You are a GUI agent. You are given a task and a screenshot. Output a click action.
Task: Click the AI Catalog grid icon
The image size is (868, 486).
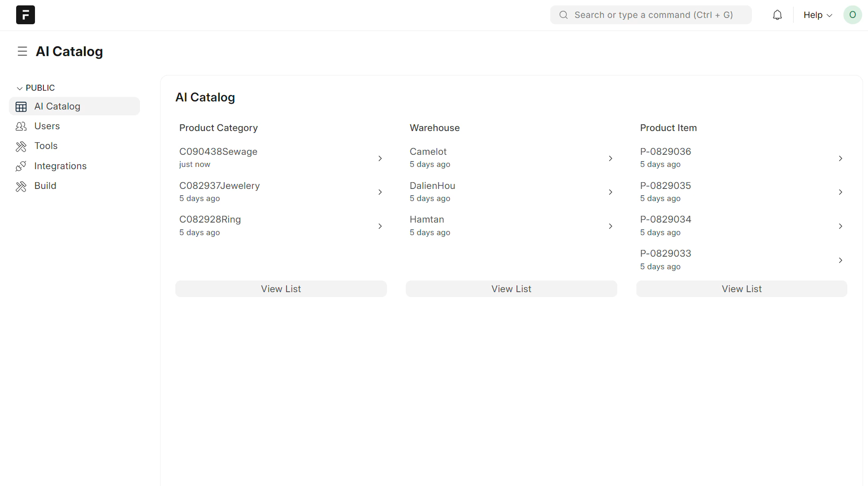[x=21, y=107]
